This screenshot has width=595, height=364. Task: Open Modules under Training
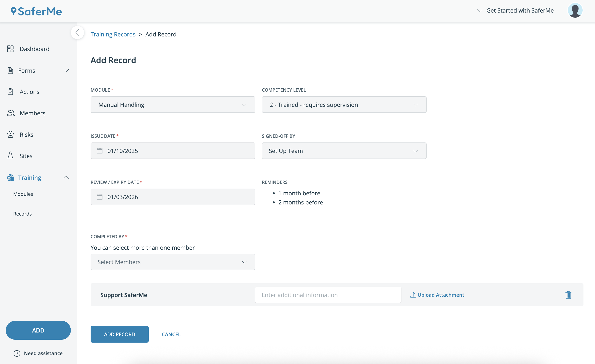23,194
